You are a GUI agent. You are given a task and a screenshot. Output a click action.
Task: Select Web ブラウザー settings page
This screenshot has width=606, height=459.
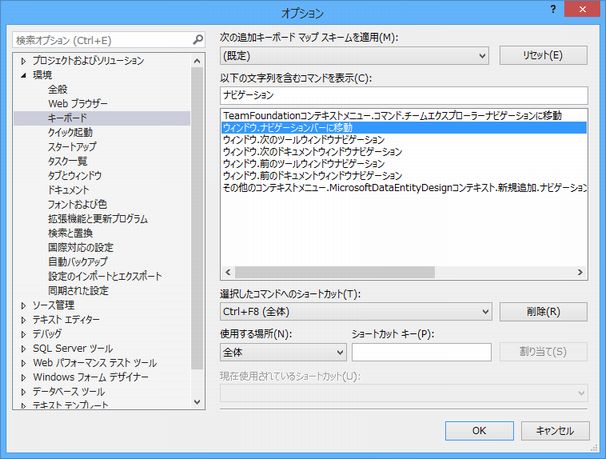(x=78, y=104)
